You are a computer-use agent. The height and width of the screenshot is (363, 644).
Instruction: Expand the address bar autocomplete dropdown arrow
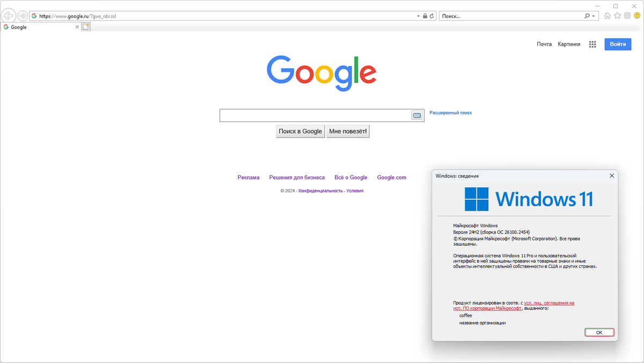click(419, 16)
